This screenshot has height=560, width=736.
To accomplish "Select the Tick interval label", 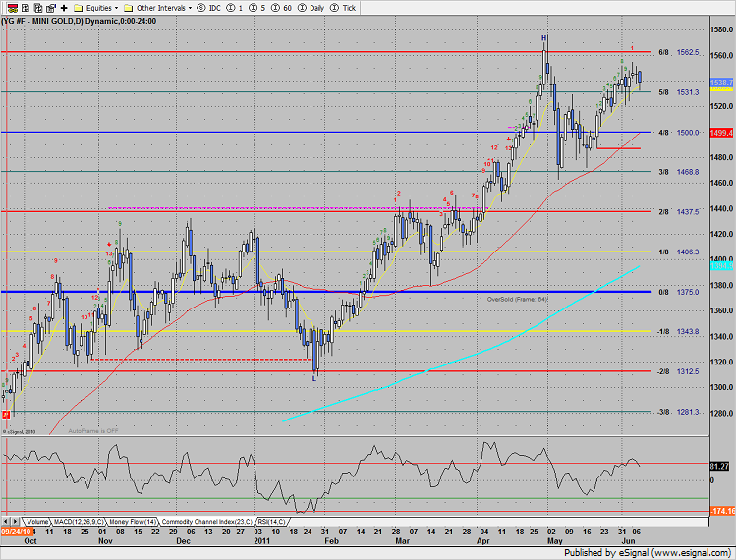I will (349, 8).
